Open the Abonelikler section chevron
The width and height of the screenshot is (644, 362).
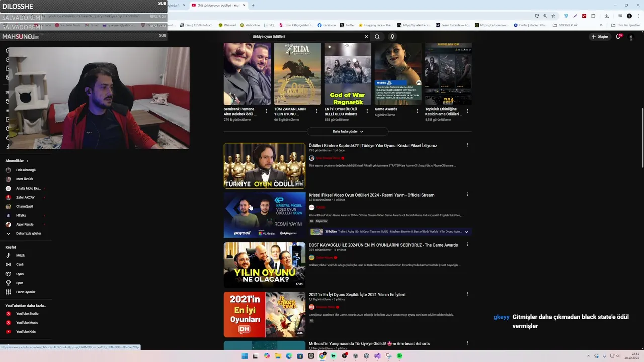27,161
